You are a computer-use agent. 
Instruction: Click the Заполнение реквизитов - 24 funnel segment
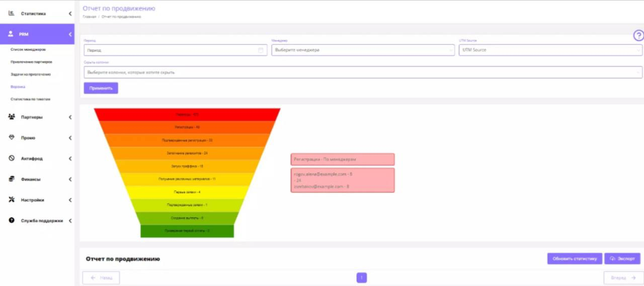pyautogui.click(x=187, y=153)
